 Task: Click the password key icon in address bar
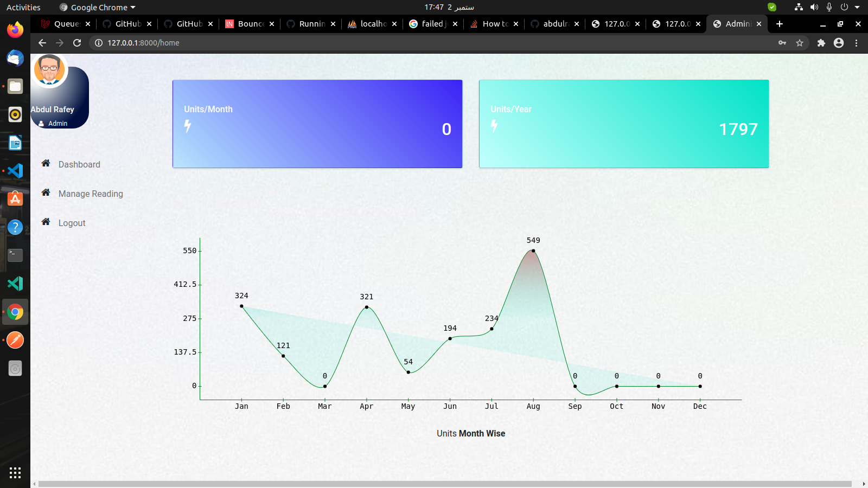(x=782, y=43)
